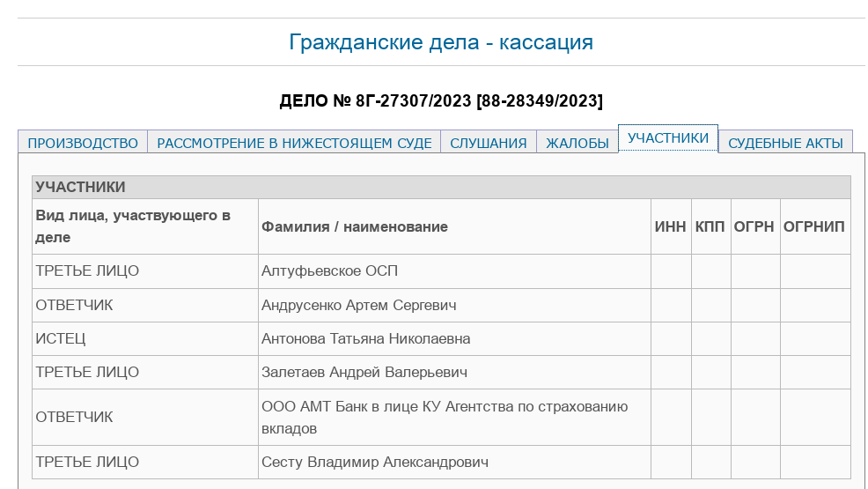Click the УЧАСТНИКИ tab

pos(668,138)
